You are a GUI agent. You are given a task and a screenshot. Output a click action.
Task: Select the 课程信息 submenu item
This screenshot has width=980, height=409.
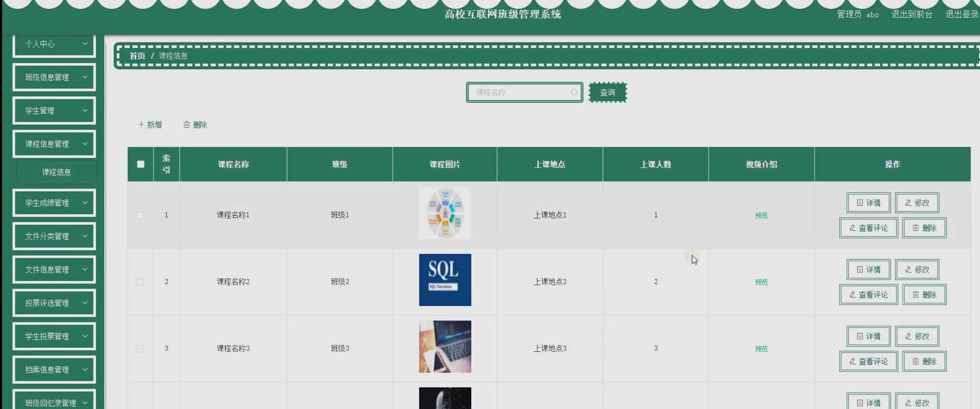(57, 172)
